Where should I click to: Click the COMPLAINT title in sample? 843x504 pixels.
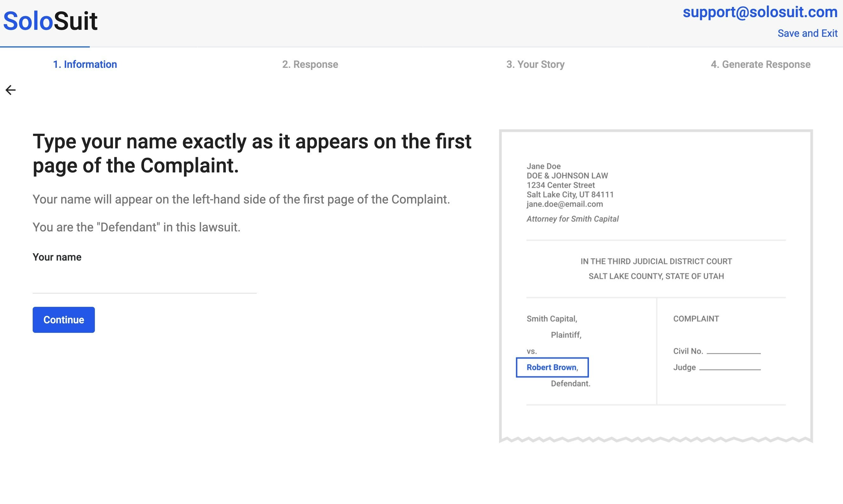coord(696,319)
